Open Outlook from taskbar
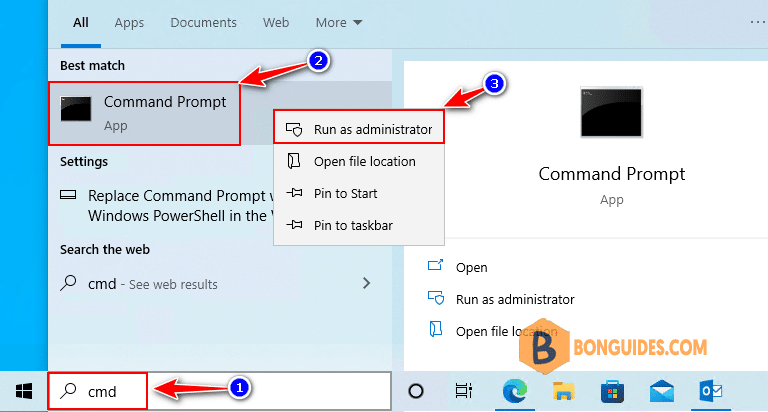Screen dimensions: 768x412 click(x=711, y=391)
